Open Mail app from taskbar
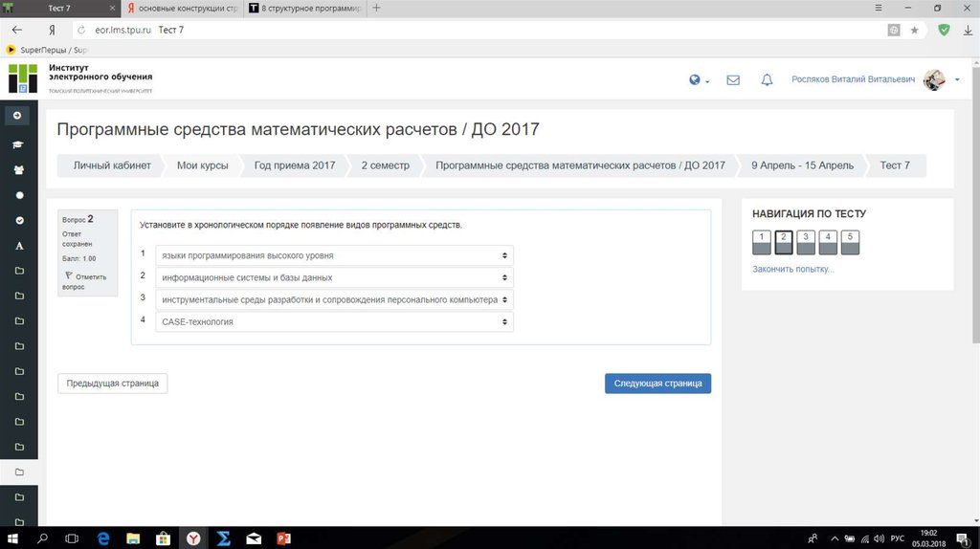Screen dimensions: 980x549 (x=254, y=538)
